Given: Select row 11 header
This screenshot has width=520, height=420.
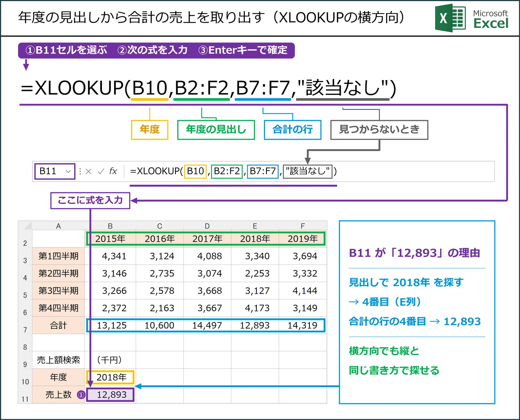Looking at the screenshot, I should click(x=25, y=395).
